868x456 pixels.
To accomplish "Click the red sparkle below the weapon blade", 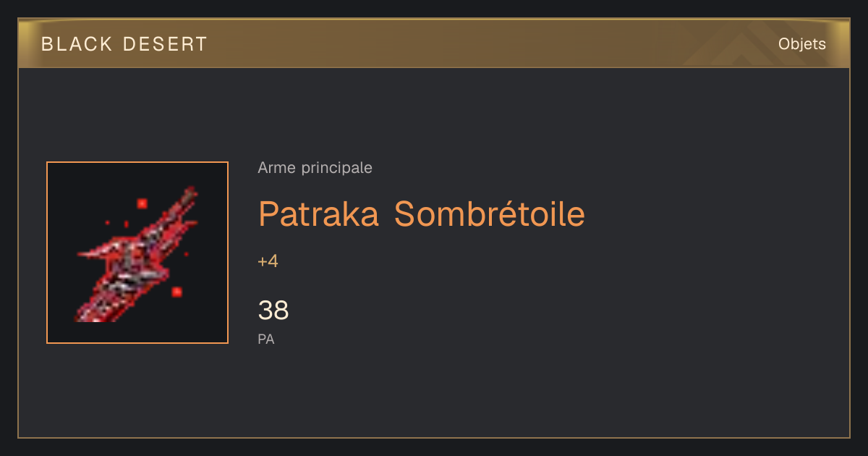I will (176, 292).
